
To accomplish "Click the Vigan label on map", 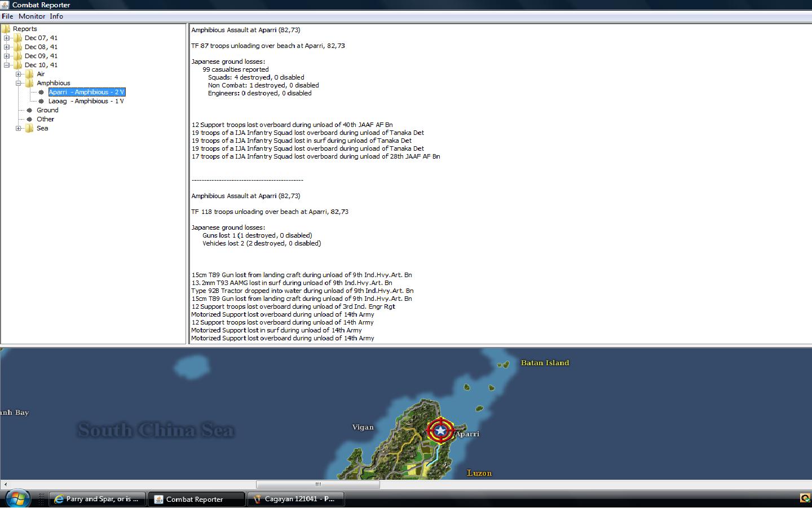I will (363, 427).
